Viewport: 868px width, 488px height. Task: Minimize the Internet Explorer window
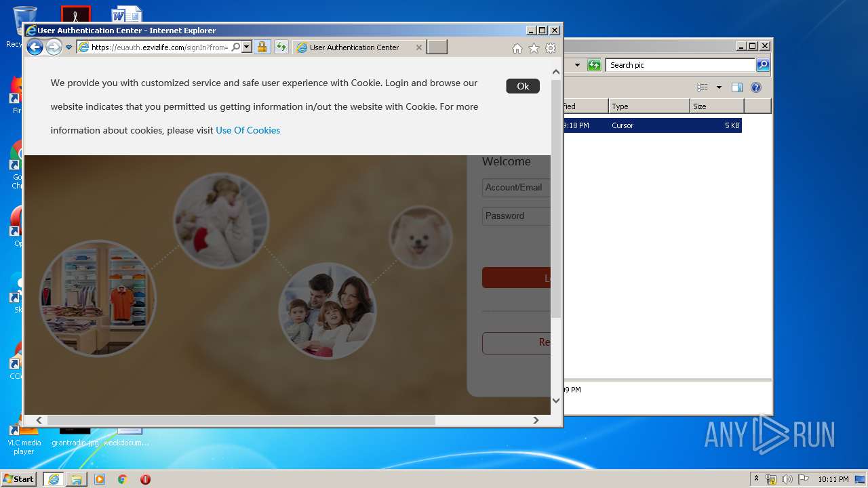click(x=531, y=30)
